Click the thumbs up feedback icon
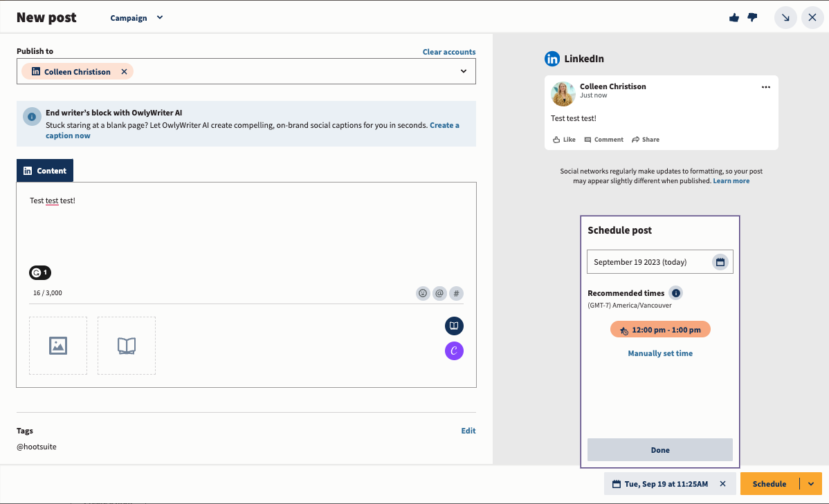Image resolution: width=829 pixels, height=504 pixels. [x=734, y=18]
